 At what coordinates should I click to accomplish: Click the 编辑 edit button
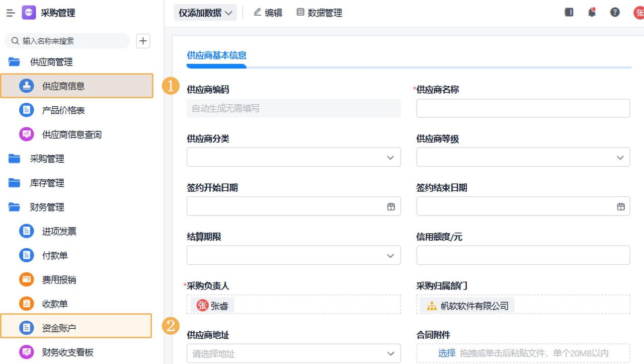click(x=268, y=13)
